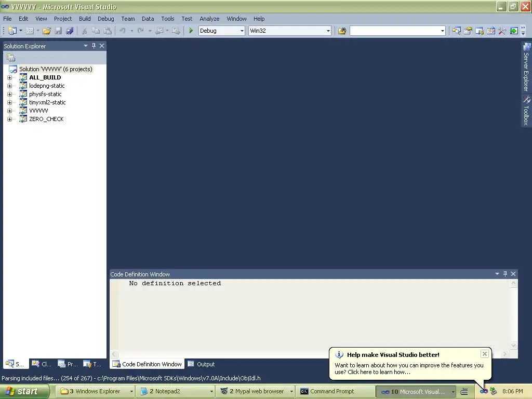Image resolution: width=532 pixels, height=399 pixels.
Task: Open the Start Page toolbar icon
Action: tap(491, 31)
